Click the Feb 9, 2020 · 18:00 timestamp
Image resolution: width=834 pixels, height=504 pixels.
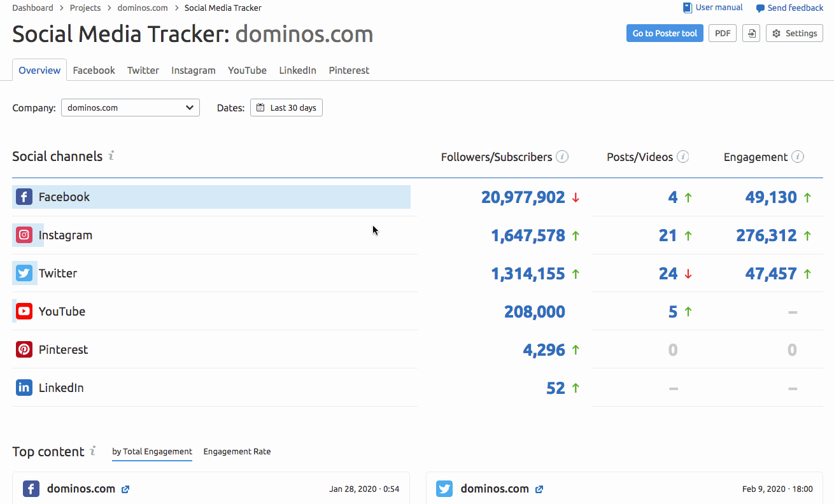tap(777, 489)
